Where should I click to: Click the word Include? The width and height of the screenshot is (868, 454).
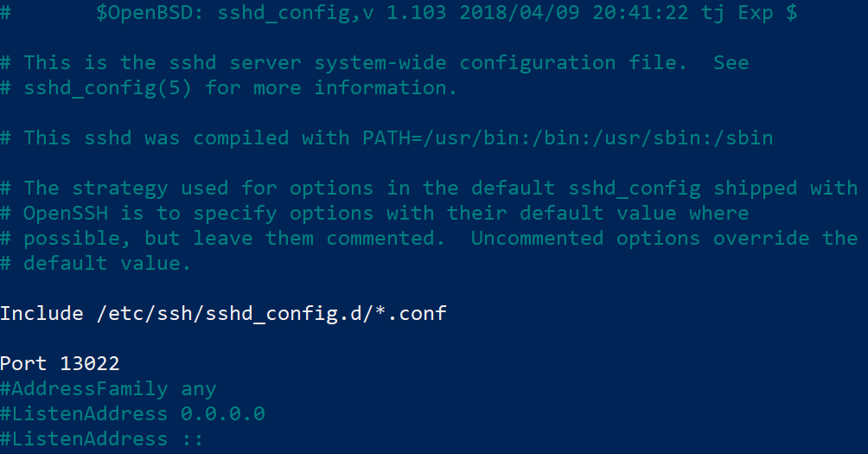(x=41, y=314)
